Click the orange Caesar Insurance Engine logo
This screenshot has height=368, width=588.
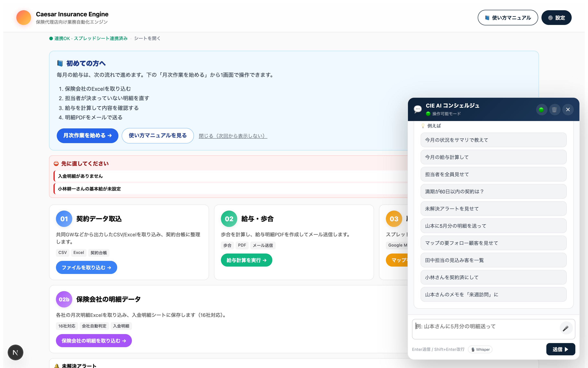click(x=23, y=18)
